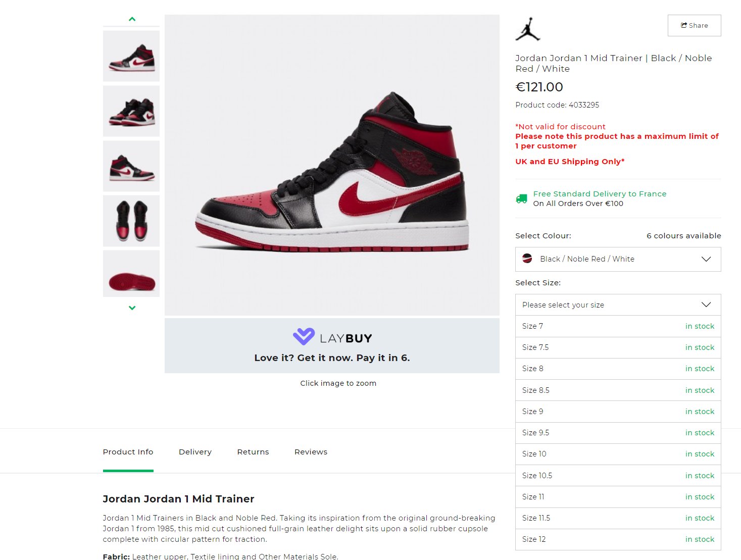This screenshot has width=741, height=560.
Task: Click the Jordan Jumpman brand logo
Action: click(528, 29)
